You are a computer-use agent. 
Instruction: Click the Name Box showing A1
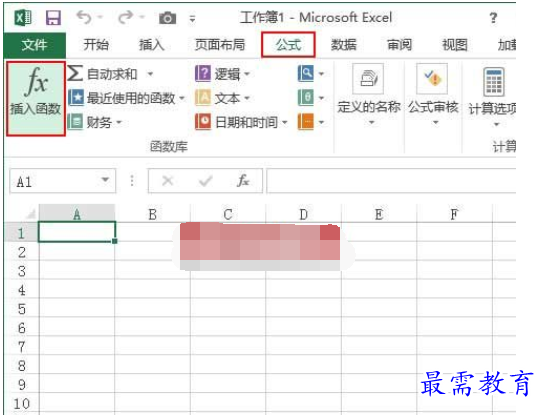62,181
